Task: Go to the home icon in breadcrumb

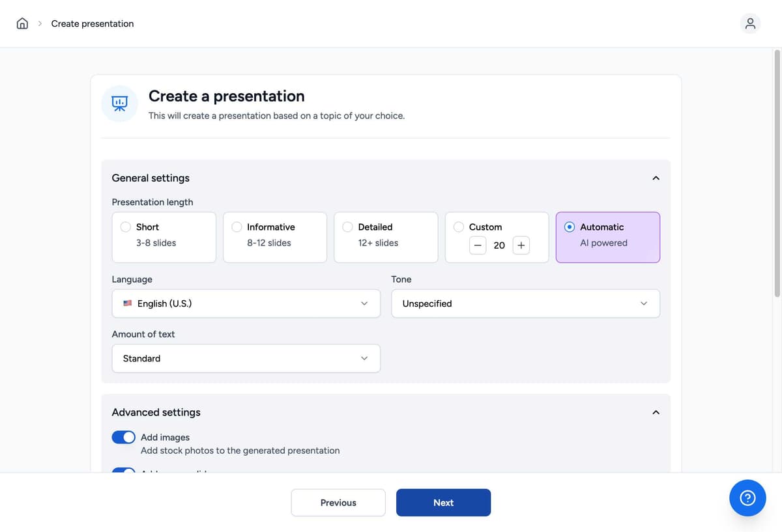Action: [22, 23]
